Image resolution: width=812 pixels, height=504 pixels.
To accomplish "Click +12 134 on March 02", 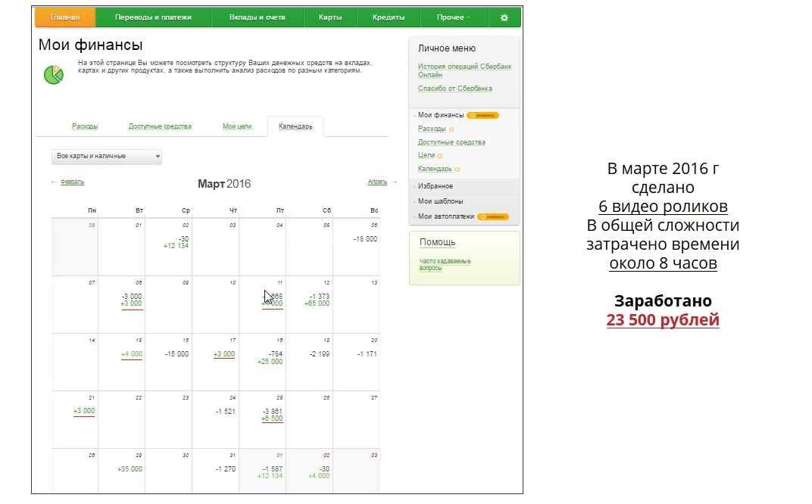I will click(x=176, y=246).
